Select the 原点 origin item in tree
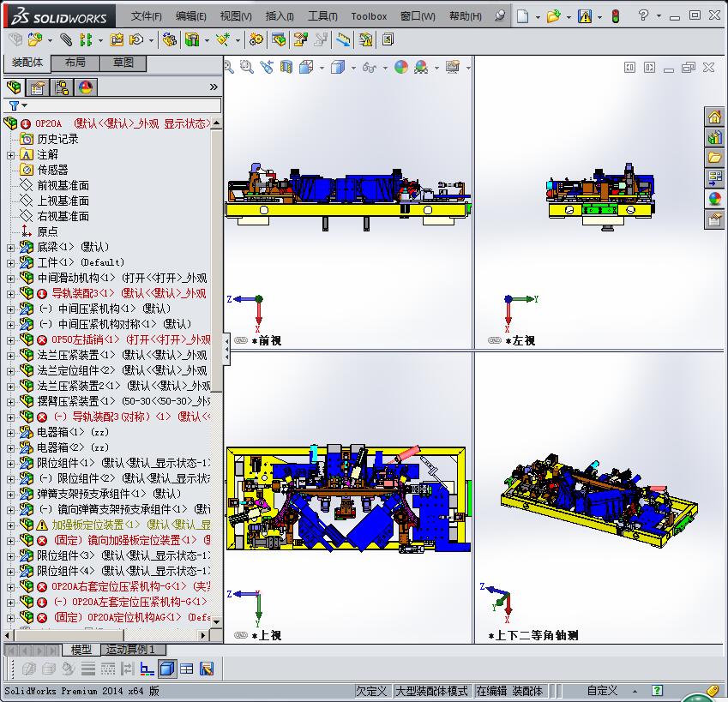This screenshot has width=728, height=702. [x=47, y=231]
